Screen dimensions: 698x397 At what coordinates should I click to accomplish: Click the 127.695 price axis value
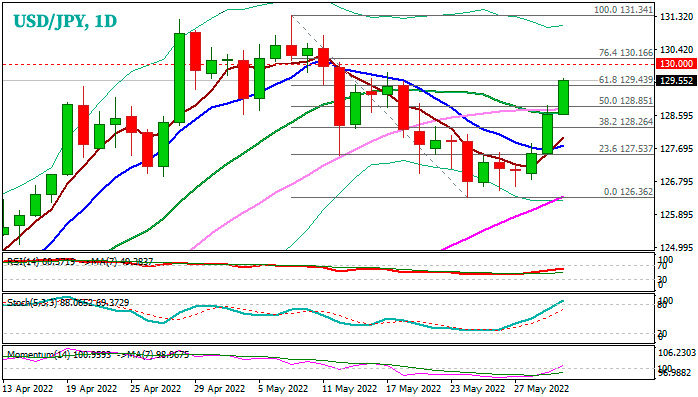[676, 149]
